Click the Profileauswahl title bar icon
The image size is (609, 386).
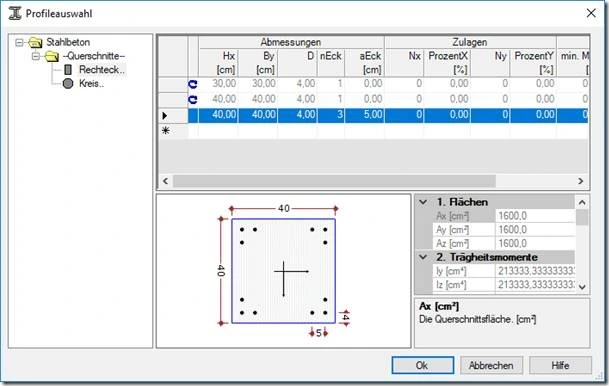coord(15,13)
